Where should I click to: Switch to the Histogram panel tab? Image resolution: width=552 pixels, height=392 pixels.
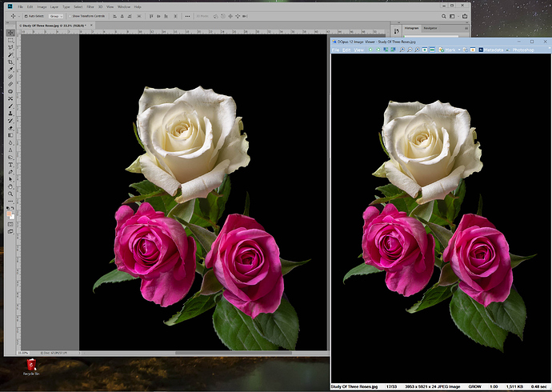tap(411, 28)
